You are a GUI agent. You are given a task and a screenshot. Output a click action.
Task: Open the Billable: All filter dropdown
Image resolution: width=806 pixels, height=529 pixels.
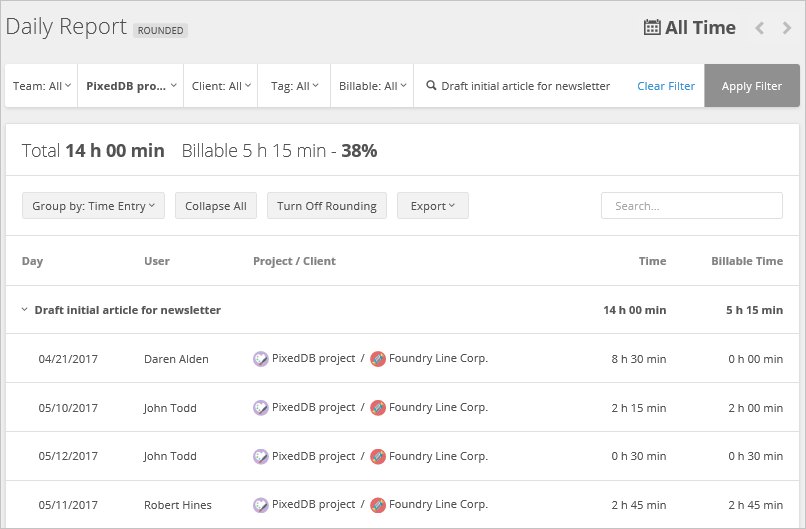coord(372,86)
